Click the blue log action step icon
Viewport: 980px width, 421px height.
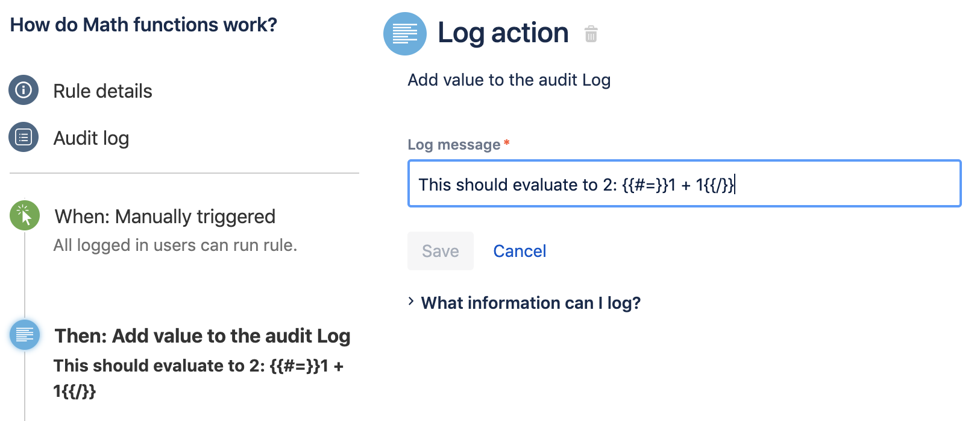pyautogui.click(x=25, y=335)
